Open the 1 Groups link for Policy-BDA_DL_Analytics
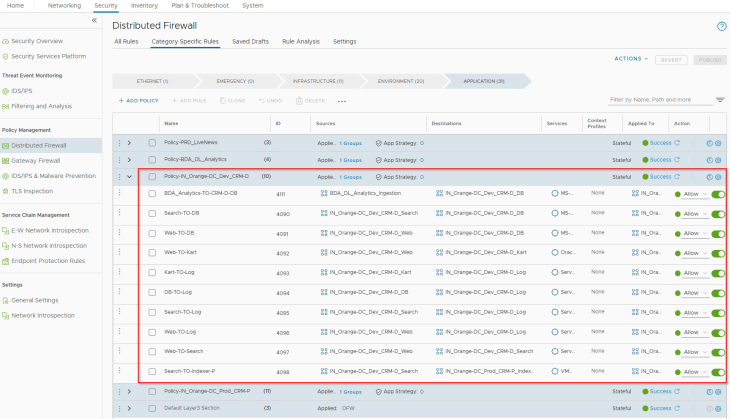This screenshot has height=419, width=730. coord(351,160)
